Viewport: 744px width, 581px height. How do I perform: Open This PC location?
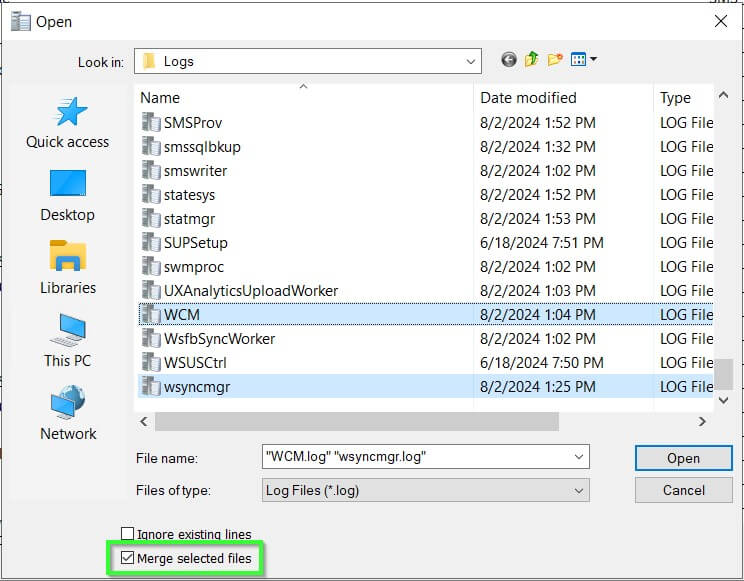pyautogui.click(x=67, y=341)
